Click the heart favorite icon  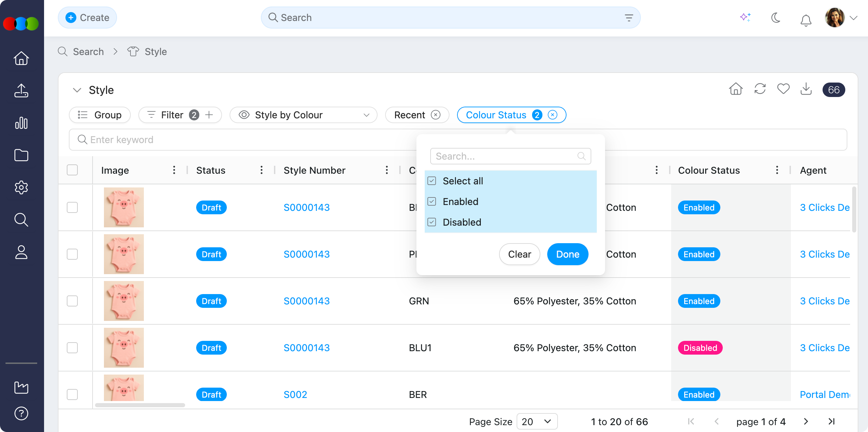pos(783,89)
